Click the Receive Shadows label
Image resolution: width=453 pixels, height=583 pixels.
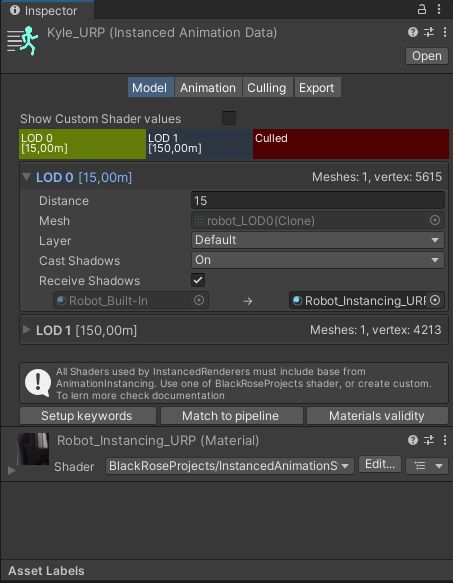pyautogui.click(x=90, y=281)
